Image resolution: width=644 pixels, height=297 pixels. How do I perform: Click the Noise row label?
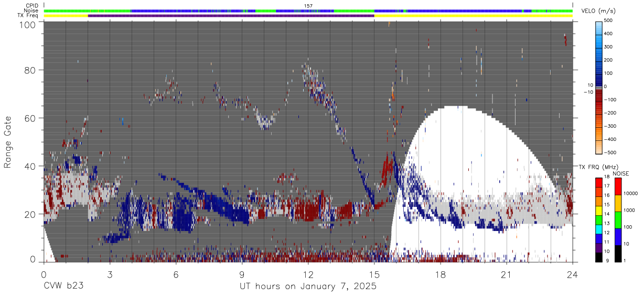(32, 10)
